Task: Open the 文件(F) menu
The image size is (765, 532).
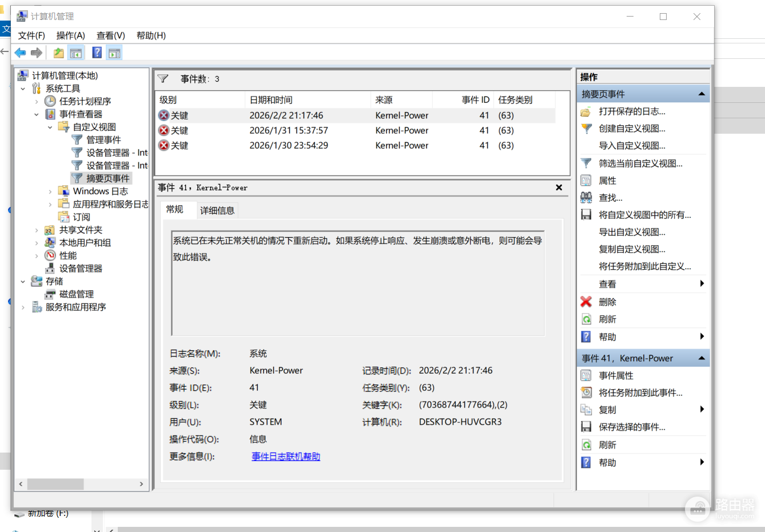Action: point(31,35)
